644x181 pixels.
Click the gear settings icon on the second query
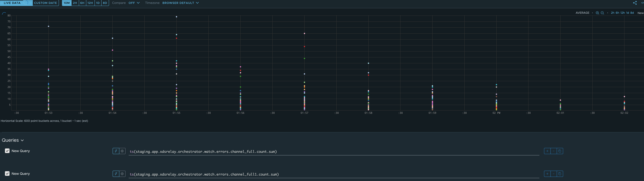point(122,174)
